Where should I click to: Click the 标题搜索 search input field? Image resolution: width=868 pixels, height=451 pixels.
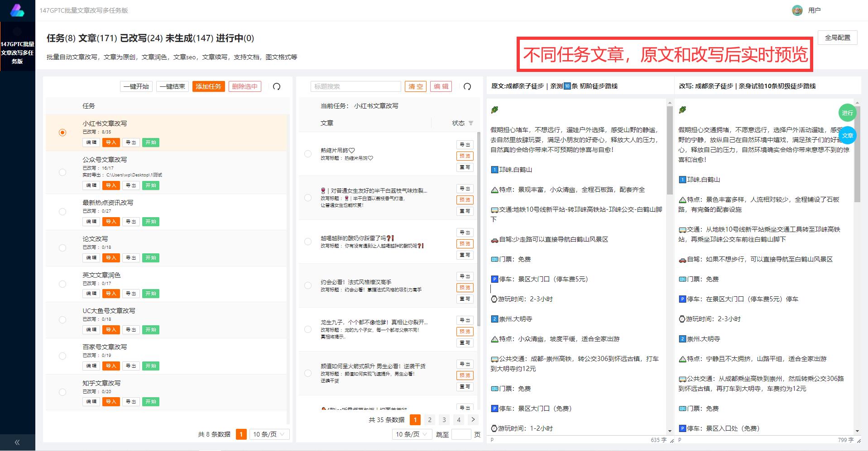tap(355, 86)
